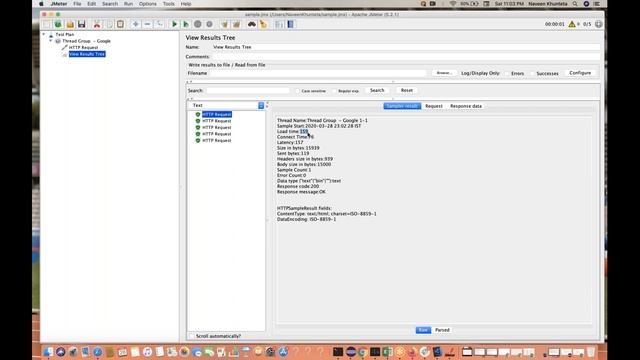The image size is (640, 360).
Task: Click the Clear broom icon
Action: (224, 24)
